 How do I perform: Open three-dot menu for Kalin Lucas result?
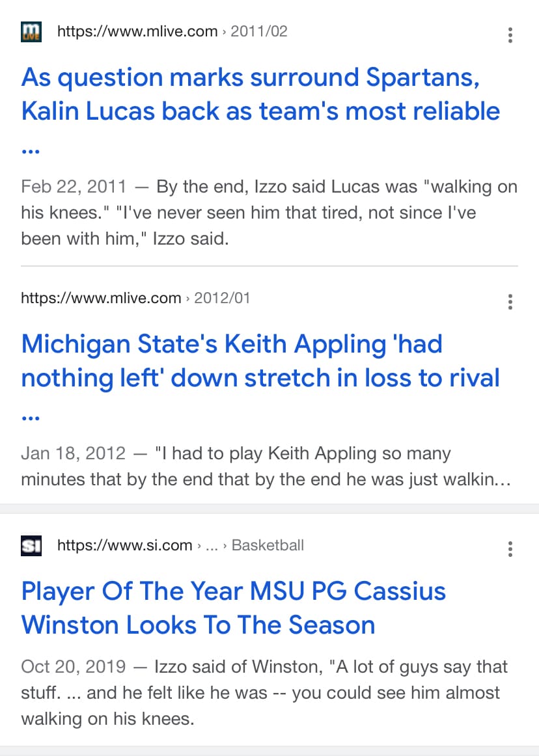click(x=510, y=35)
